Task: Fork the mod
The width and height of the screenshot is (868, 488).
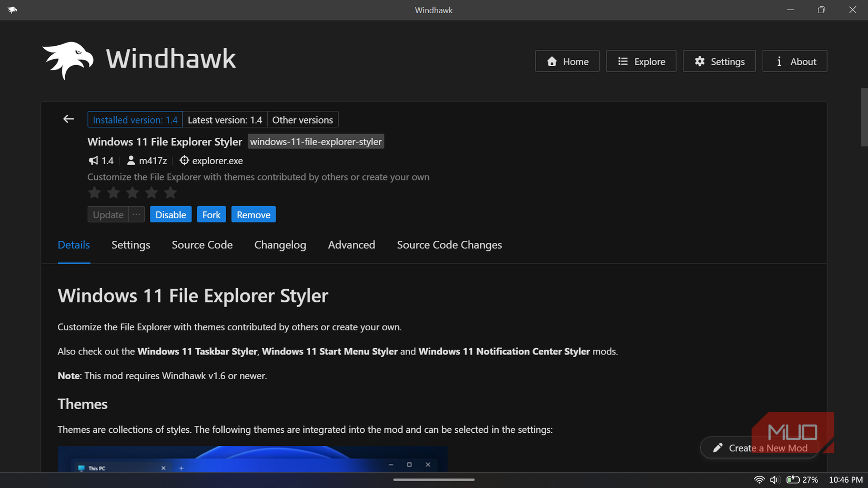Action: coord(211,215)
